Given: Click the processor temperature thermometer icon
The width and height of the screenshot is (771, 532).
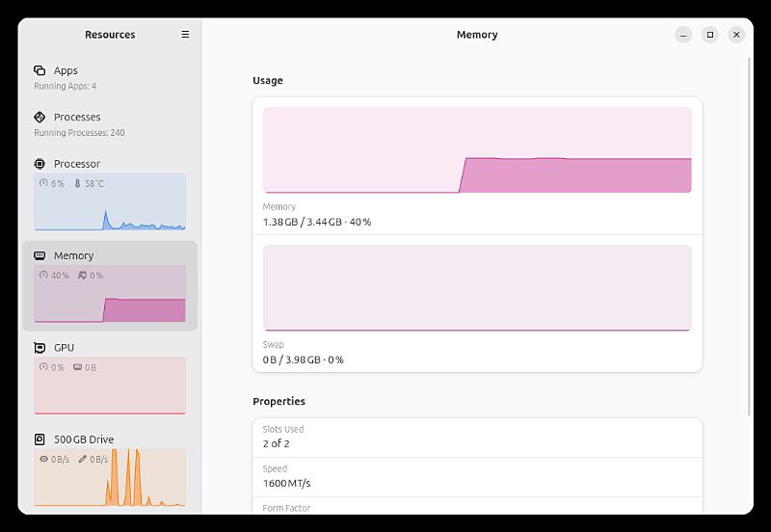Looking at the screenshot, I should click(x=78, y=183).
